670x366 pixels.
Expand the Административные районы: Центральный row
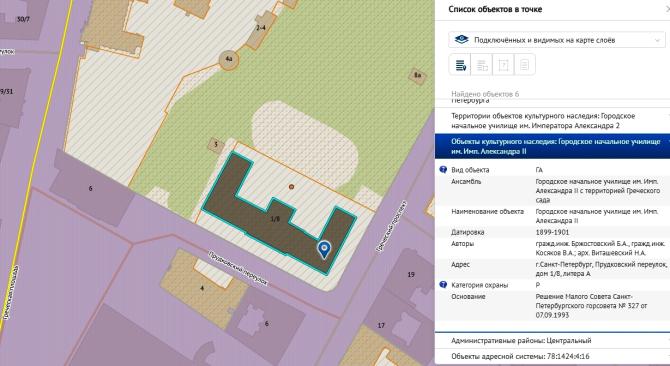(x=552, y=341)
